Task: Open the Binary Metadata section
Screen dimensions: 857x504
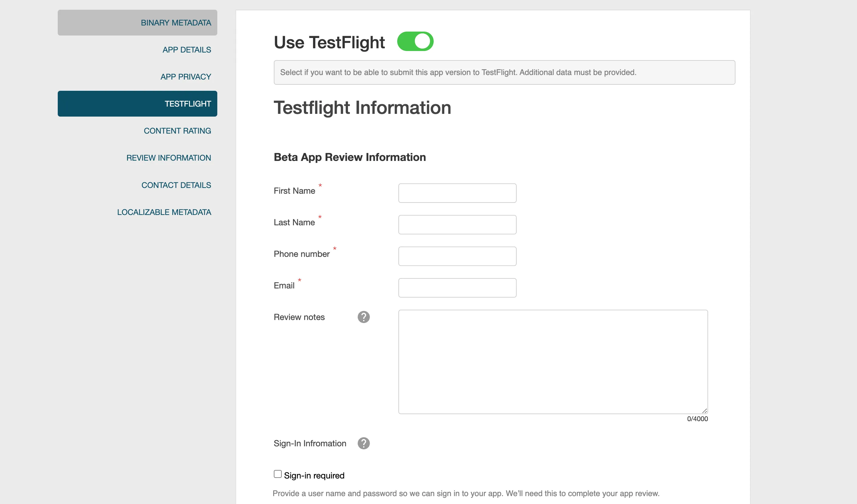Action: point(137,23)
